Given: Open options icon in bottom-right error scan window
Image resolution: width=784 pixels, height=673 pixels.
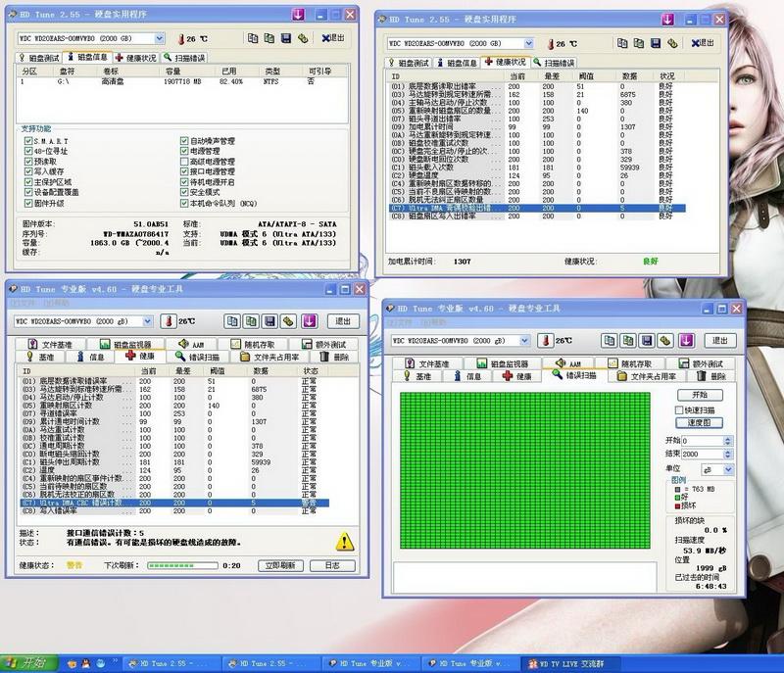Looking at the screenshot, I should (666, 340).
